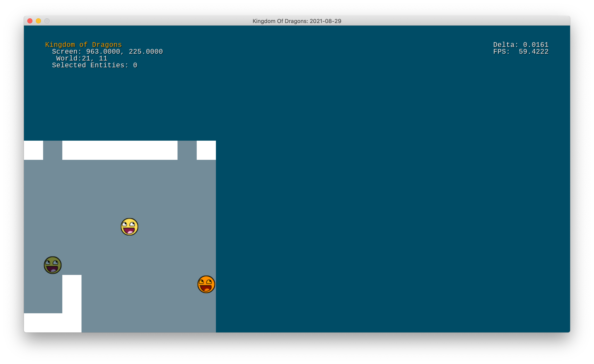Click the white vertical wall block
Image resolution: width=594 pixels, height=364 pixels.
[72, 294]
